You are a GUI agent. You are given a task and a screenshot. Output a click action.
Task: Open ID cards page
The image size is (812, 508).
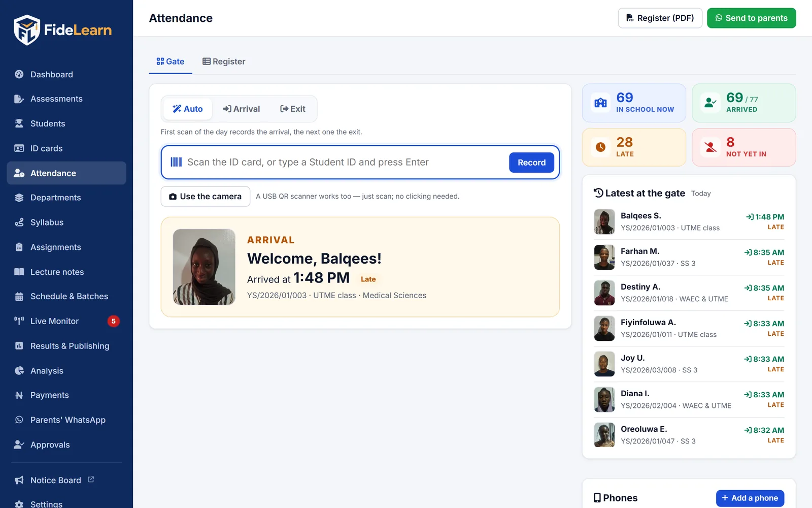click(x=66, y=148)
